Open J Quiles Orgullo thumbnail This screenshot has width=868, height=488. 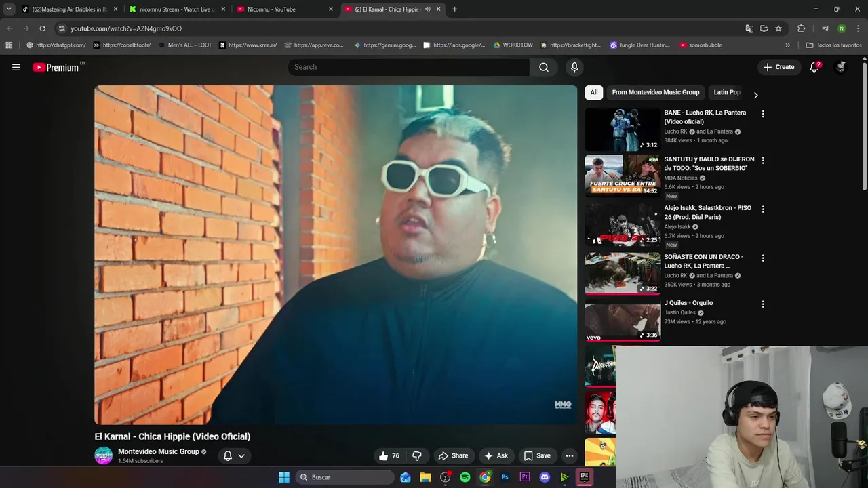pos(623,320)
